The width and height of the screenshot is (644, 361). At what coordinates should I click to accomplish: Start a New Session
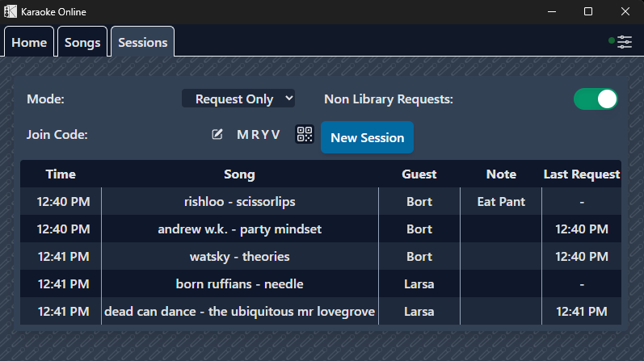pos(367,137)
